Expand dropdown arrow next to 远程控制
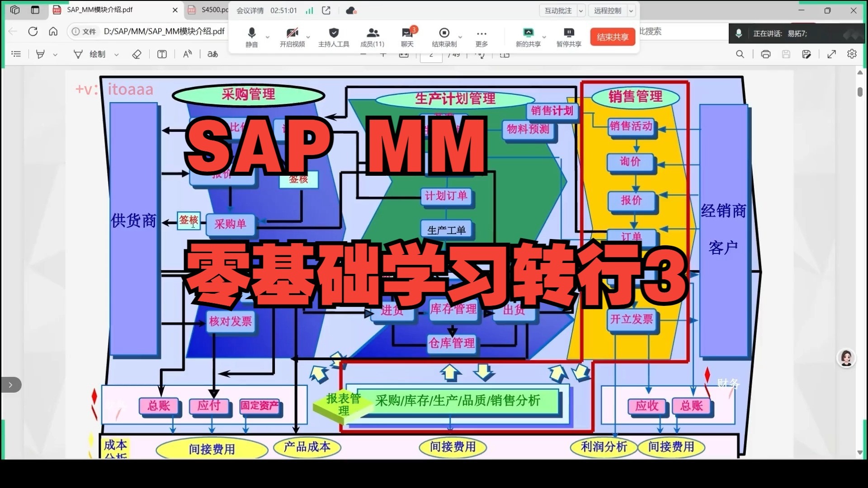 point(631,10)
